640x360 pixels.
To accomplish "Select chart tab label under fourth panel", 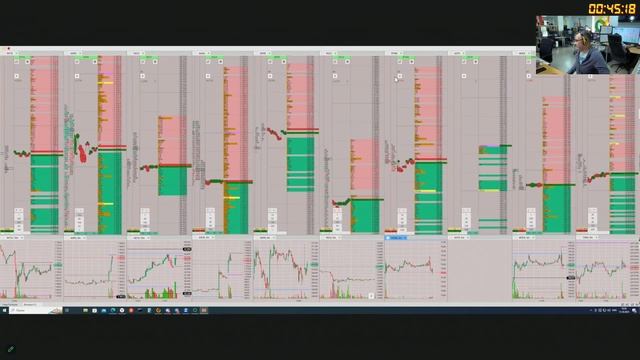I will (204, 238).
